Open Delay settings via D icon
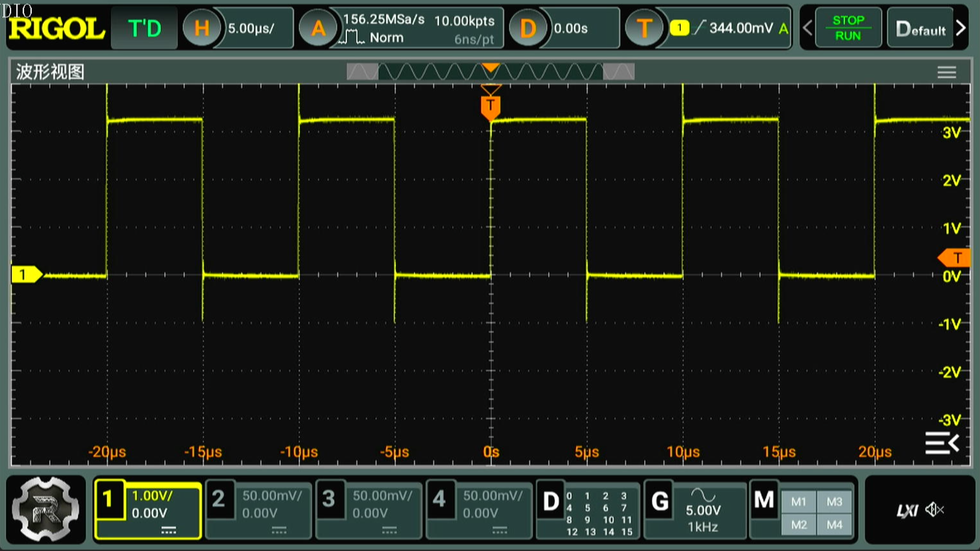Image resolution: width=980 pixels, height=551 pixels. point(528,28)
